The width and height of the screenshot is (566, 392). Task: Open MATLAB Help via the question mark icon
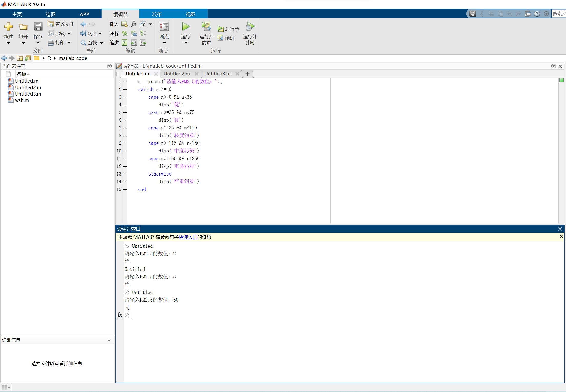537,14
